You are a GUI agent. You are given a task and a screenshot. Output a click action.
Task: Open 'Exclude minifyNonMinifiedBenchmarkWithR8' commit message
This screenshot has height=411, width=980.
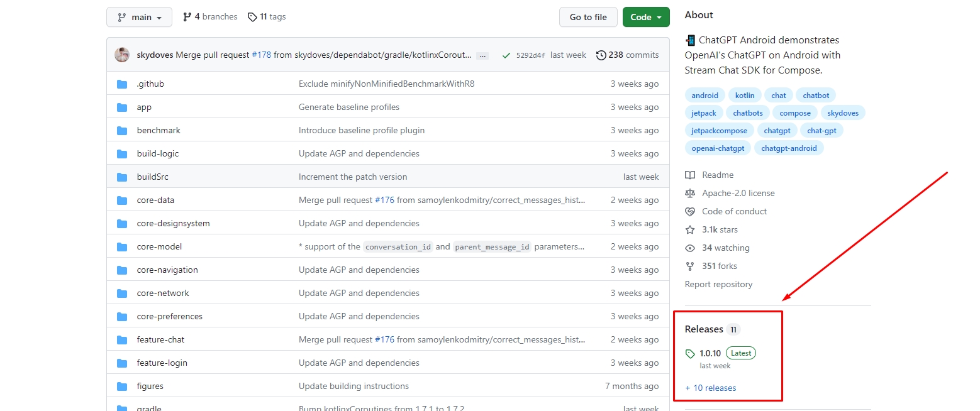386,84
